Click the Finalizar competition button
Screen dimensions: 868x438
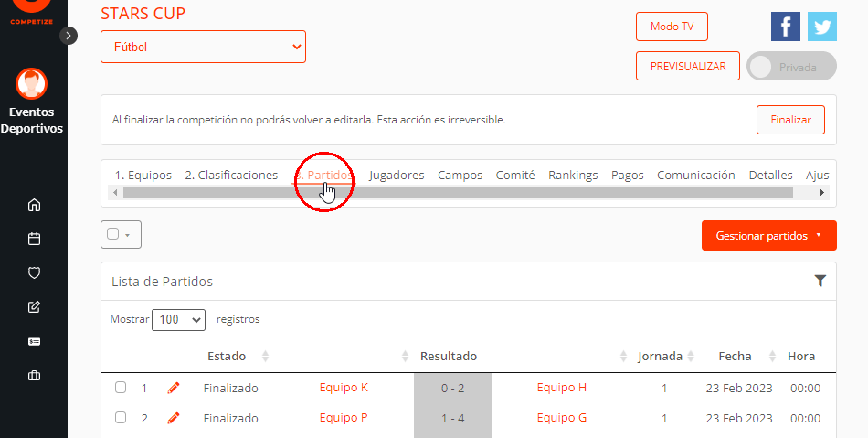pos(790,120)
